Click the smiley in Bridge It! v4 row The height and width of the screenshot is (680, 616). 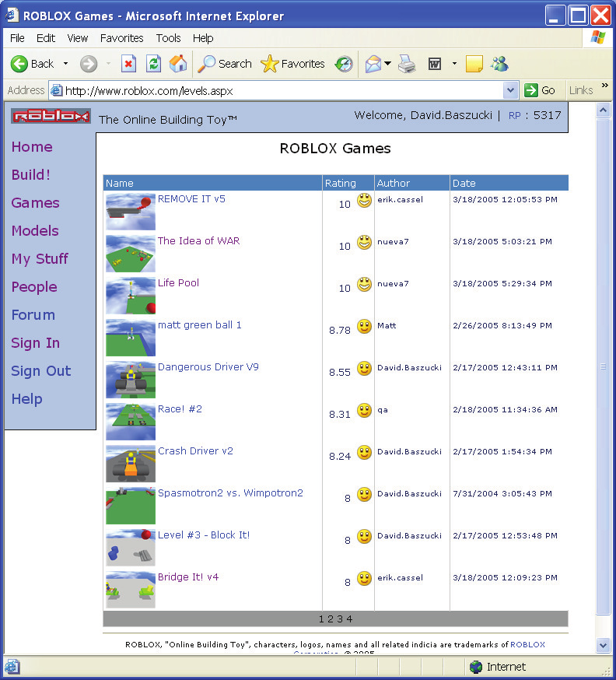pos(364,579)
